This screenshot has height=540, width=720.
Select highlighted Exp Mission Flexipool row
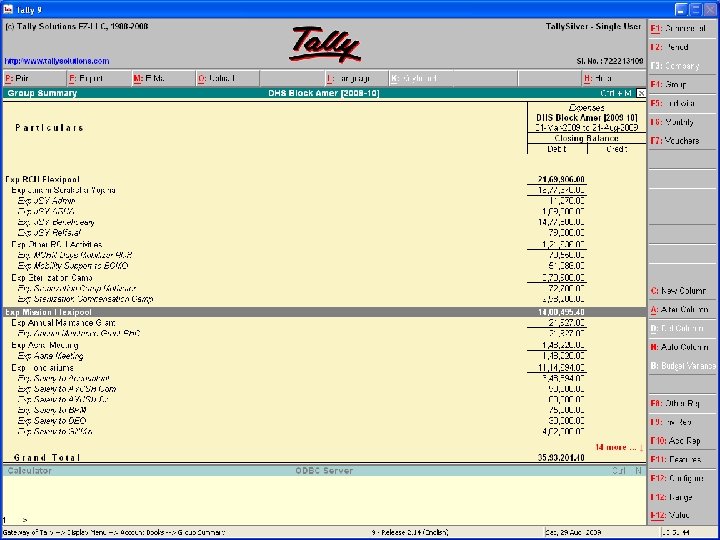coord(324,312)
